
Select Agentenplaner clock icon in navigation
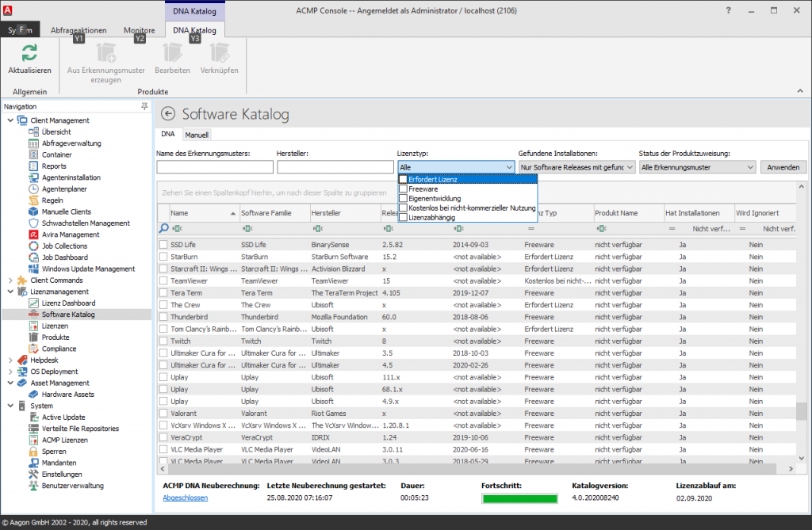(x=34, y=189)
